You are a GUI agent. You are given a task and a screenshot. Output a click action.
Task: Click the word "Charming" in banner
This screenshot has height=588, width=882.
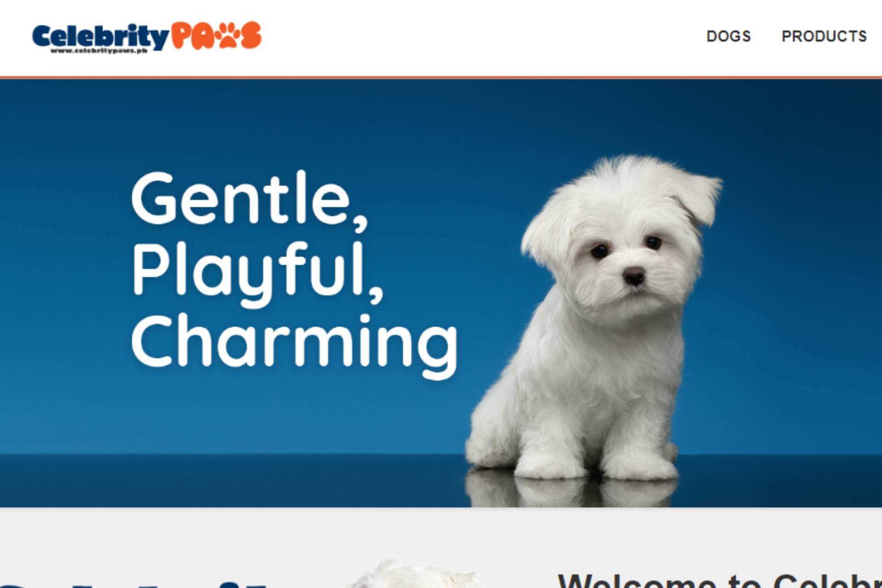coord(294,345)
